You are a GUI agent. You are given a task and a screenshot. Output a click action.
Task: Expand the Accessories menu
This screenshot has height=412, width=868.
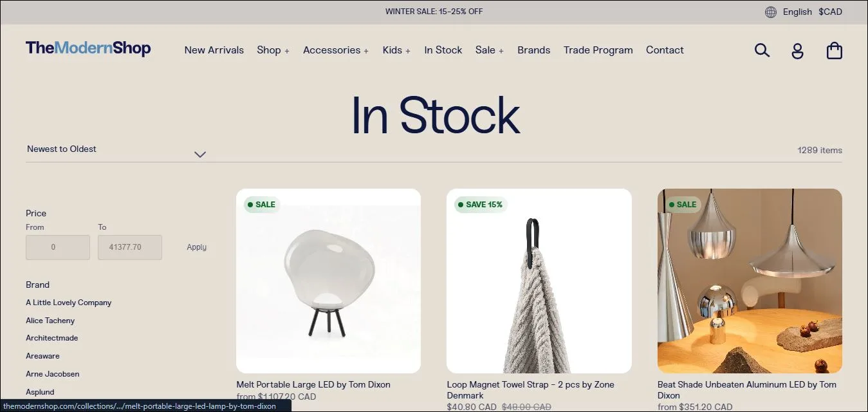coord(336,50)
